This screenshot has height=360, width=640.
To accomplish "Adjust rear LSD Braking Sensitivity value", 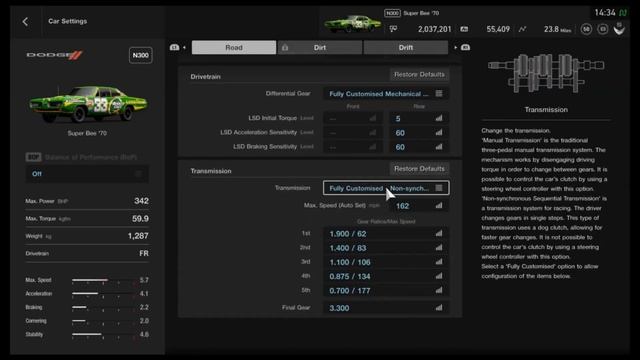I will coord(419,147).
